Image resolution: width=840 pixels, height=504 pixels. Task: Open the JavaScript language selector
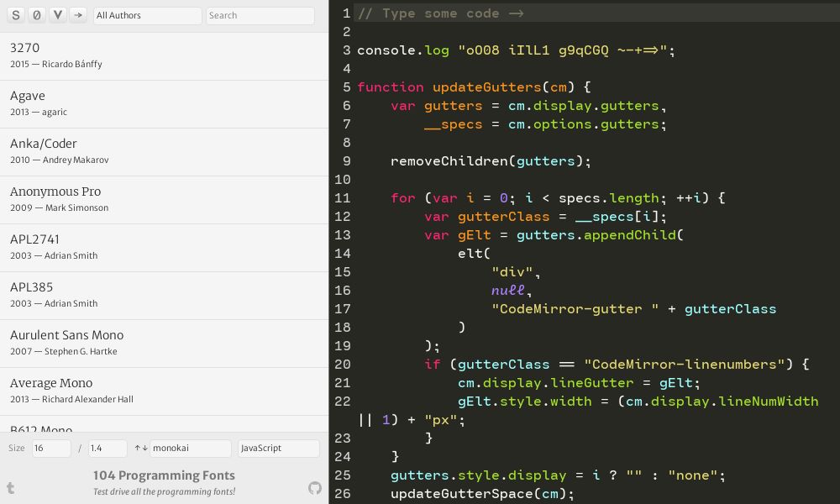[x=278, y=448]
